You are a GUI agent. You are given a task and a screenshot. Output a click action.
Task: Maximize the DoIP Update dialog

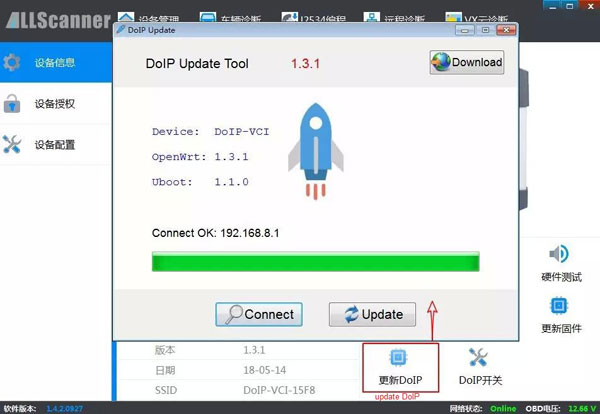pos(485,30)
